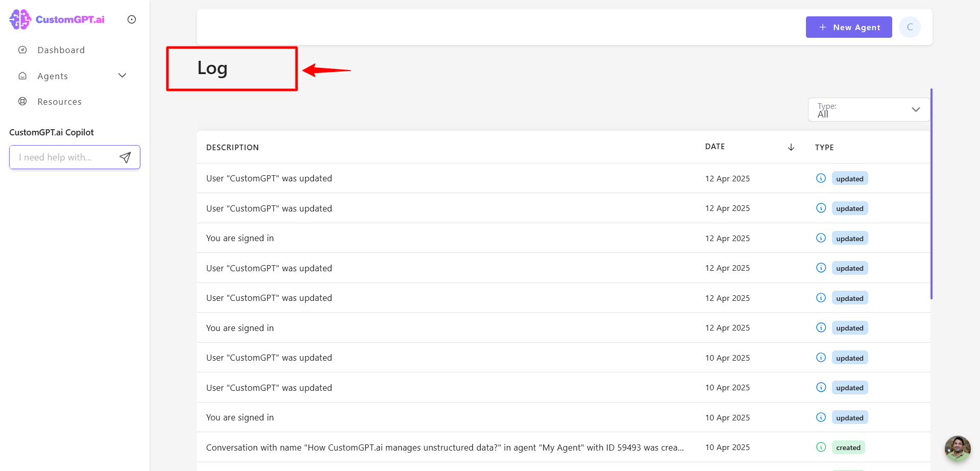Open the Dashboard menu item
The image size is (980, 471).
(61, 50)
